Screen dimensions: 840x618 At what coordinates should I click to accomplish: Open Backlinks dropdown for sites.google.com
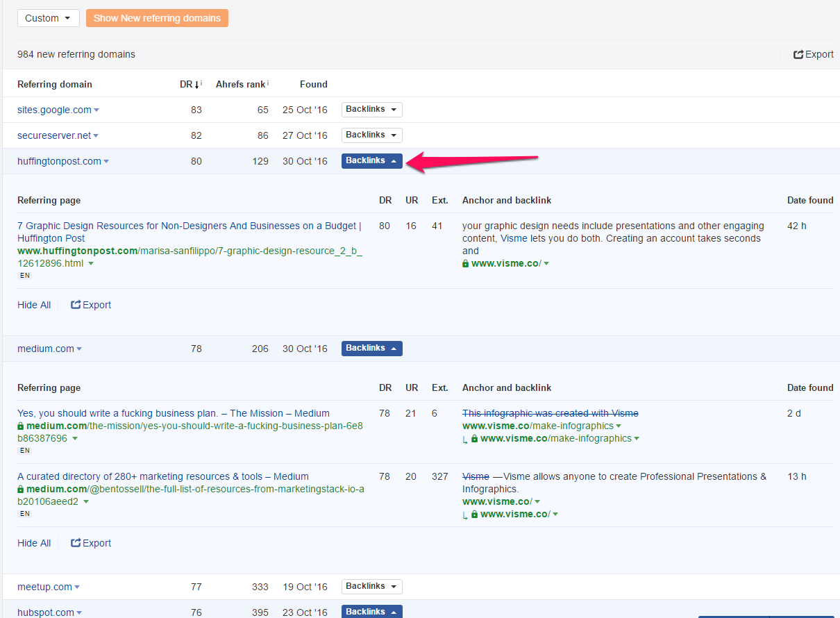coord(371,109)
